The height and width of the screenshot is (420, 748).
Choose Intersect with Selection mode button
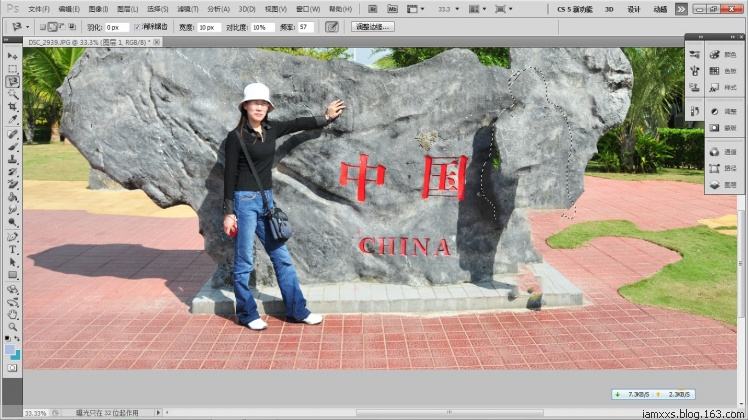click(x=72, y=27)
